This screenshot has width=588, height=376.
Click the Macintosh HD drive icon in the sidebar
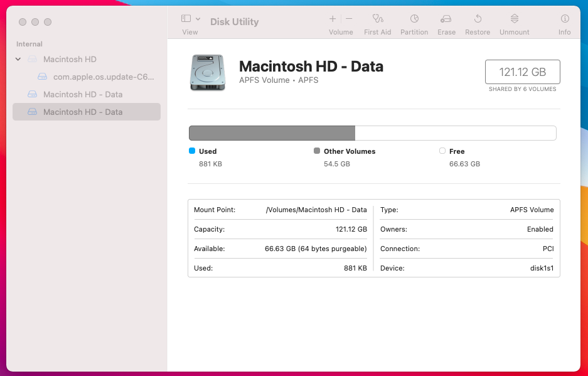(x=33, y=59)
